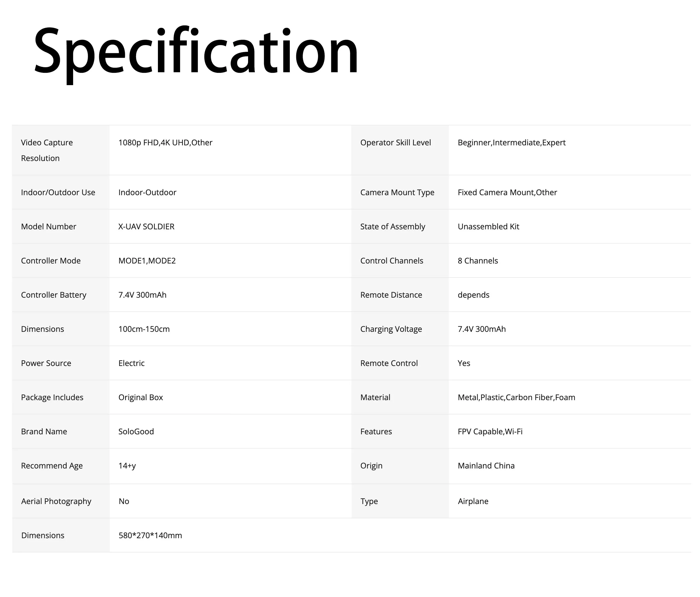The width and height of the screenshot is (700, 597).
Task: Select the 1080p FHD,4K UHD,Other value
Action: click(x=165, y=143)
